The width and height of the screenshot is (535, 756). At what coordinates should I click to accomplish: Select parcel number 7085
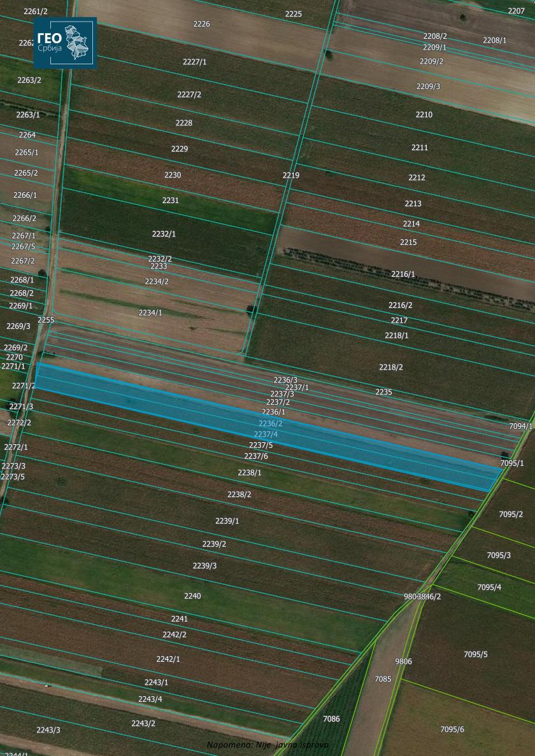coord(383,678)
